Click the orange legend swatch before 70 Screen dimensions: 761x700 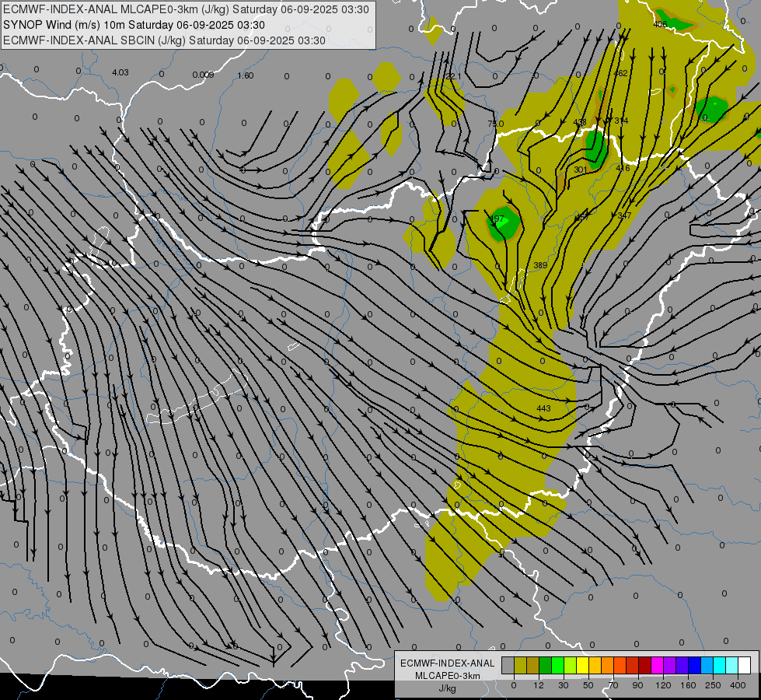[x=608, y=666]
